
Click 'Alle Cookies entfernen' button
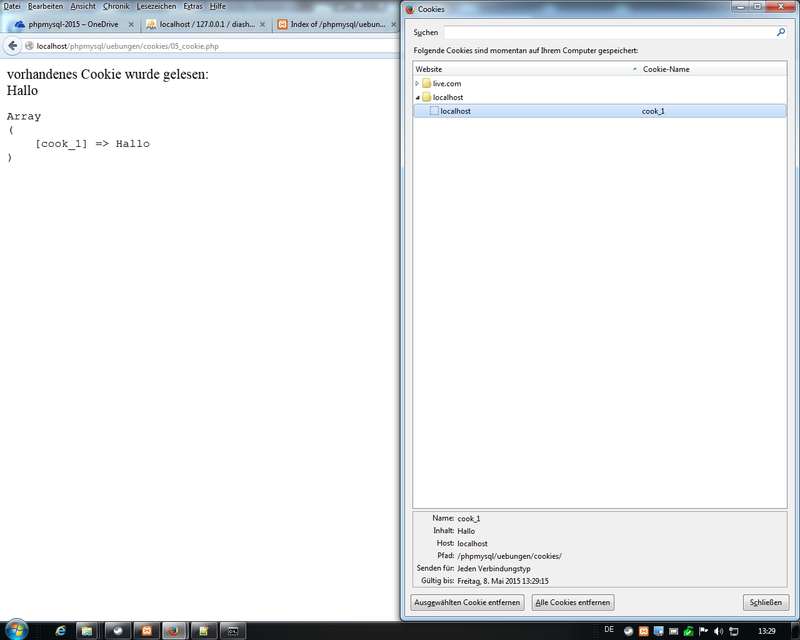(572, 602)
